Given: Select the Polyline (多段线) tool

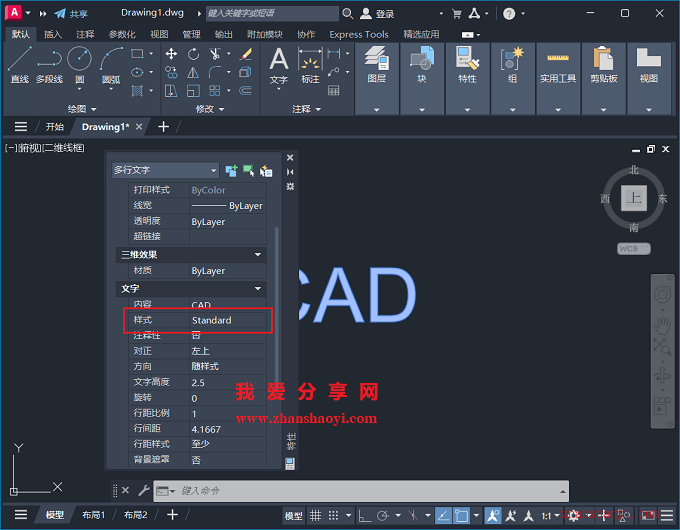Looking at the screenshot, I should (x=49, y=65).
